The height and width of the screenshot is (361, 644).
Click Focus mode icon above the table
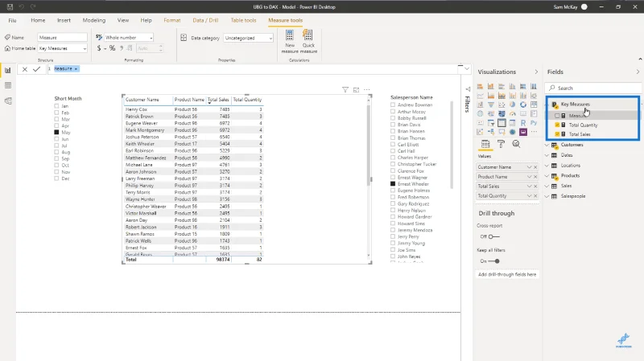[356, 89]
